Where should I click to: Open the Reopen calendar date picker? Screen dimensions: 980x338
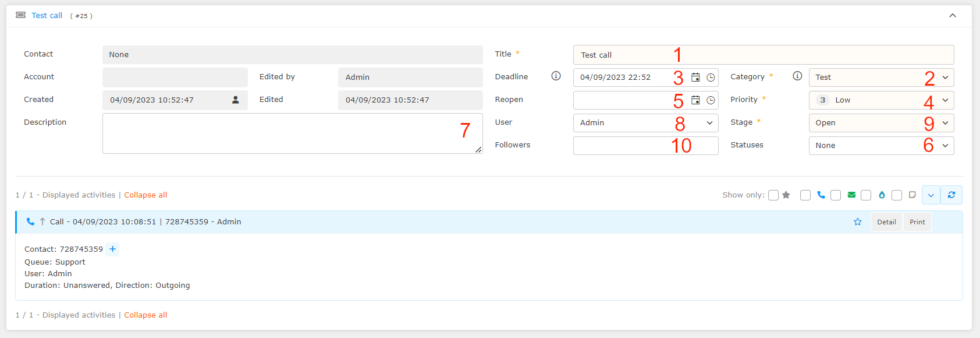[695, 100]
